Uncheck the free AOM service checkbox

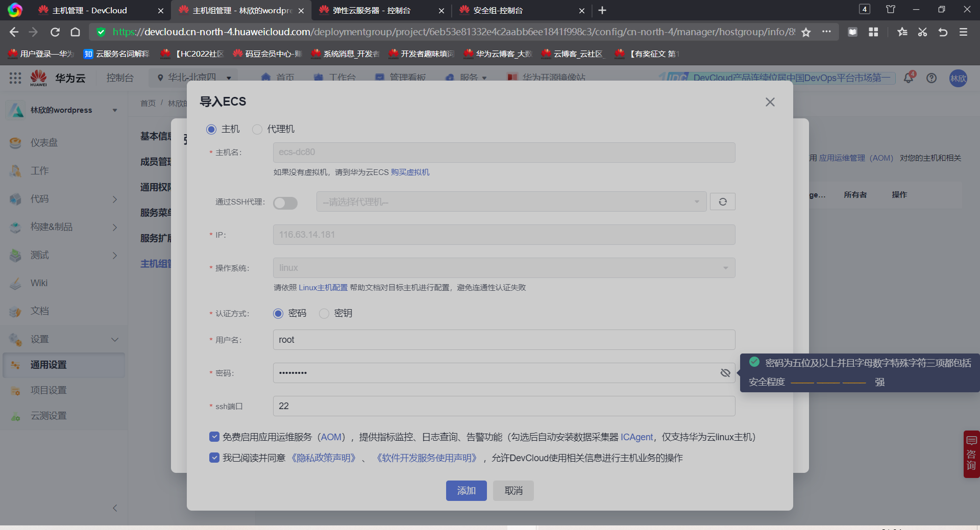[x=214, y=437]
